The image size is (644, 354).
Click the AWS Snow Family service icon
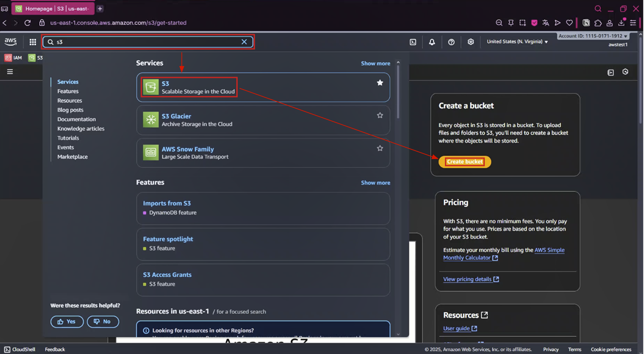pos(151,153)
